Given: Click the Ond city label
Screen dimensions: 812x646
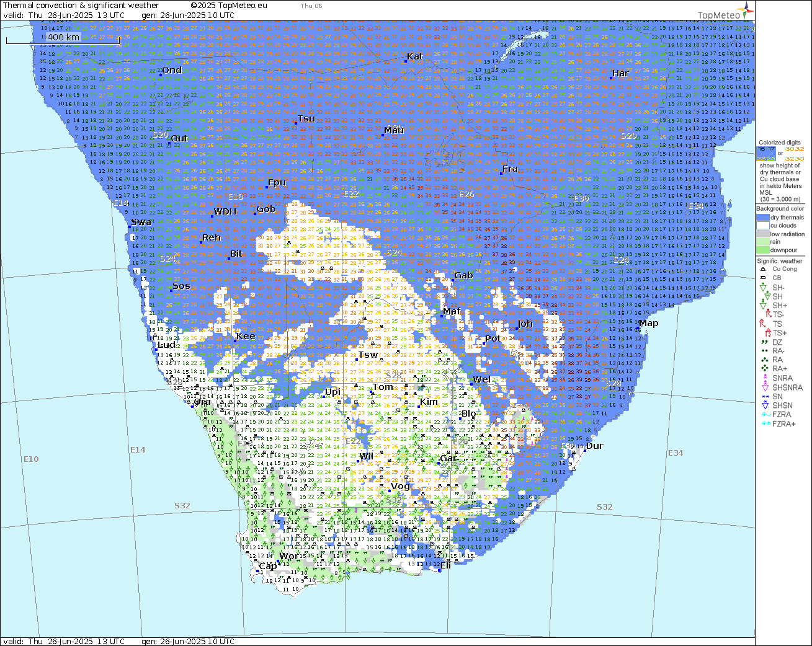Looking at the screenshot, I should (x=172, y=70).
